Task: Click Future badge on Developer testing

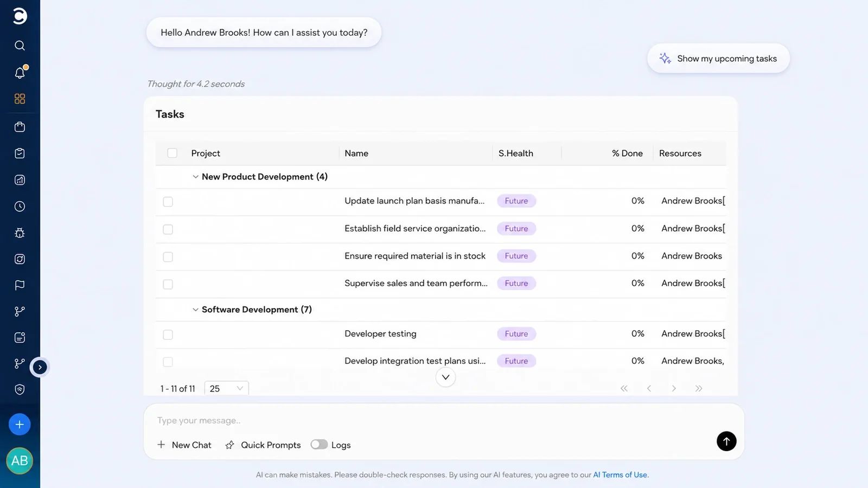Action: (x=516, y=334)
